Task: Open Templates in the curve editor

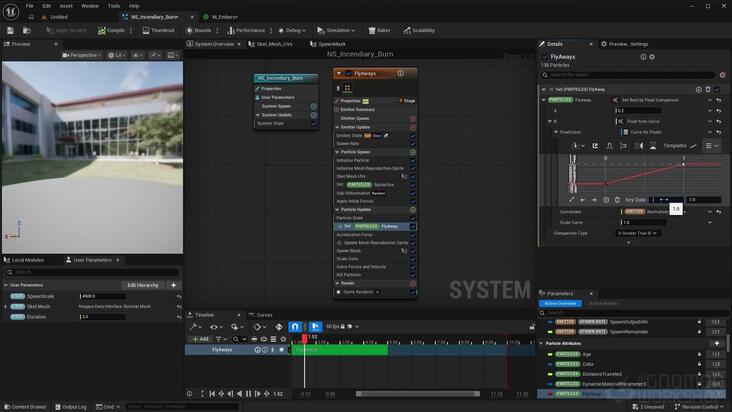Action: (680, 146)
